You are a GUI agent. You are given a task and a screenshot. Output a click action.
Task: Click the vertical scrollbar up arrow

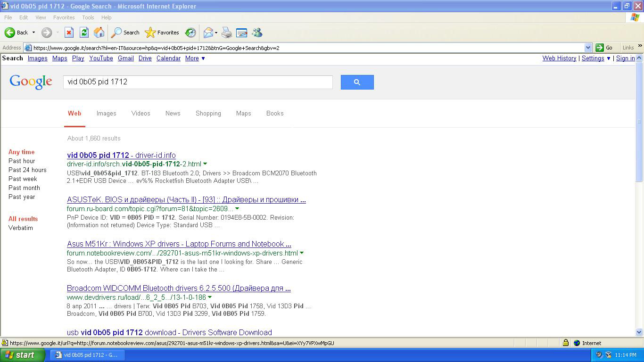pyautogui.click(x=639, y=58)
